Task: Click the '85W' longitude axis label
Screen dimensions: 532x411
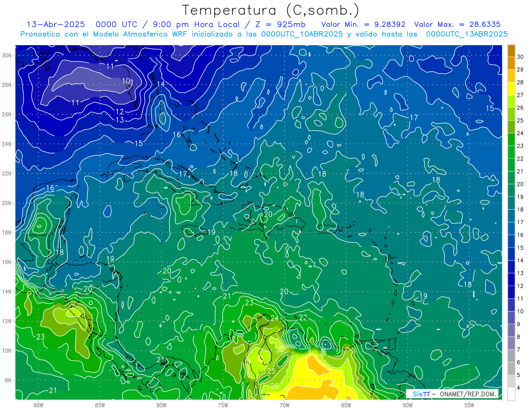Action: 100,405
